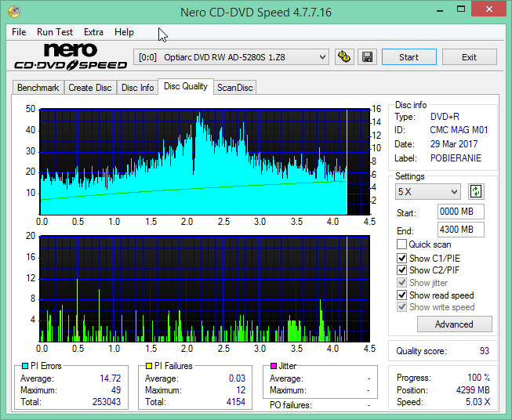Toggle Show read speed checkbox
512x420 pixels.
click(401, 295)
